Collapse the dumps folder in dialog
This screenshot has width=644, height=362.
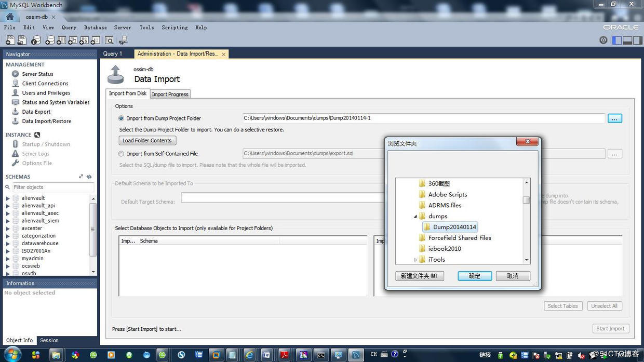[x=415, y=216]
